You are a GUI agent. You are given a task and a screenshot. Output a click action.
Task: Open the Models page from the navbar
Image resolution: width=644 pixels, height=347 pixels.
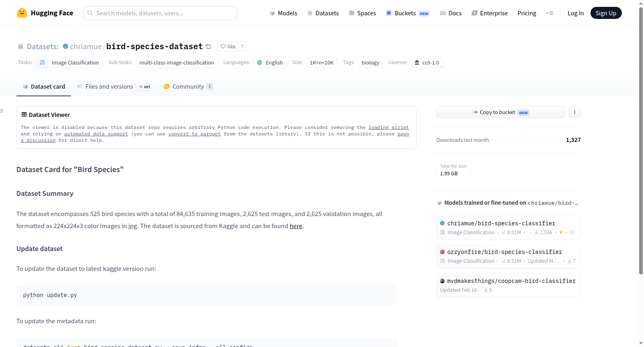tap(283, 13)
